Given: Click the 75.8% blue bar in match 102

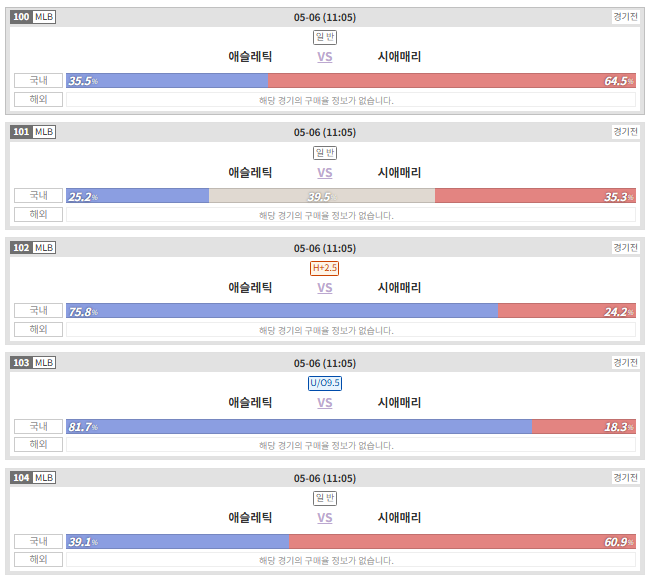Looking at the screenshot, I should pyautogui.click(x=282, y=311).
